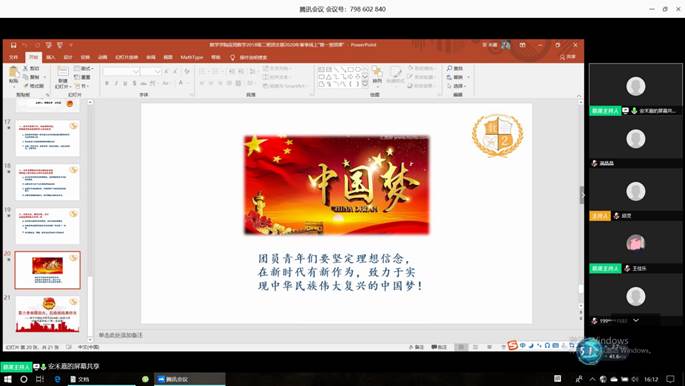Select the Format Painter (格式刷) tool

[34, 86]
